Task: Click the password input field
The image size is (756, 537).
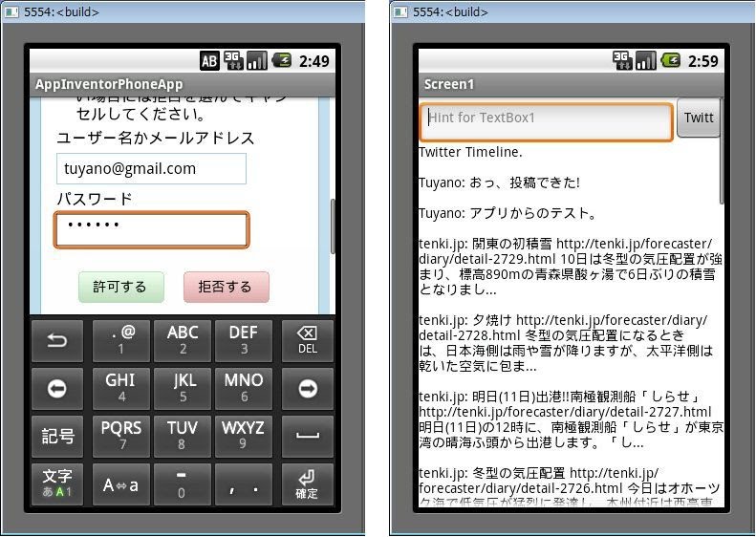Action: coord(151,229)
